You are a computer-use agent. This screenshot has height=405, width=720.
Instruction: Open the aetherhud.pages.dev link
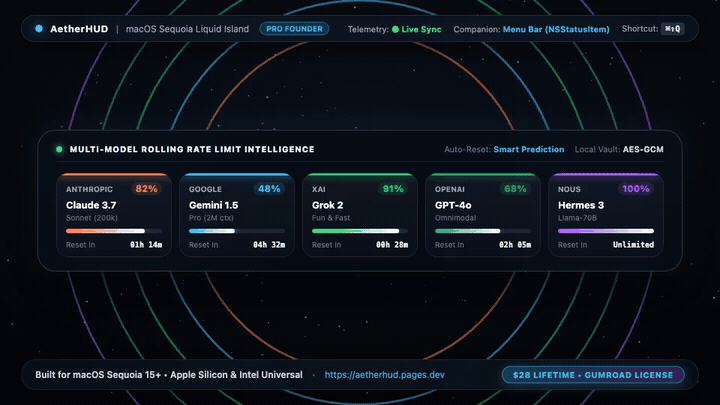click(x=384, y=375)
